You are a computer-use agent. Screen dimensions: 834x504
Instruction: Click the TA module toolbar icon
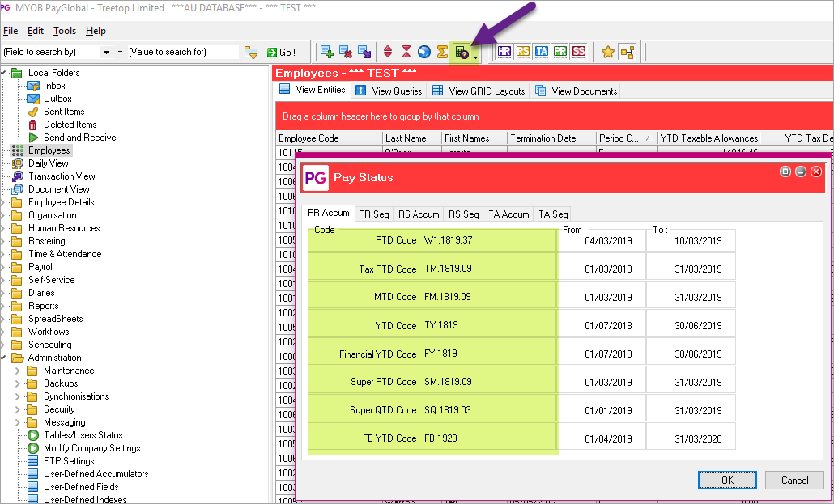542,52
